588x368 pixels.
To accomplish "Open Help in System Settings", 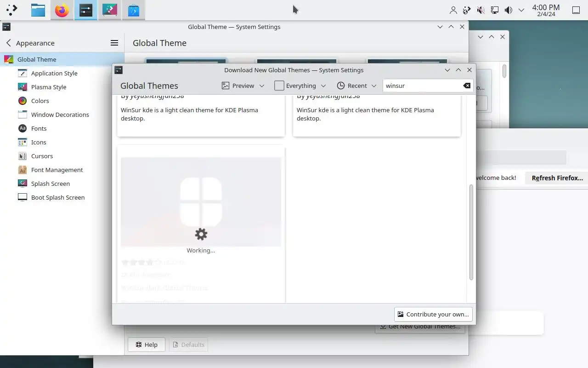I will coord(146,345).
